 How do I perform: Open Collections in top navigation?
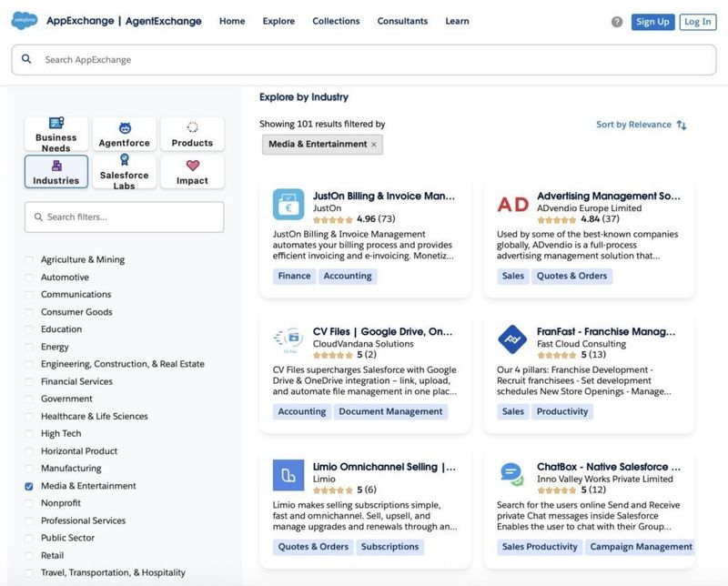(x=336, y=21)
